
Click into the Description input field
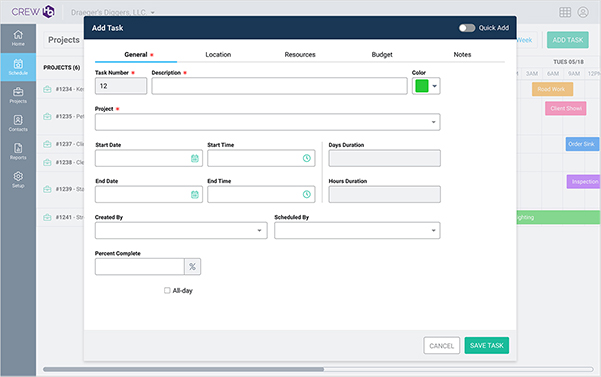[279, 86]
